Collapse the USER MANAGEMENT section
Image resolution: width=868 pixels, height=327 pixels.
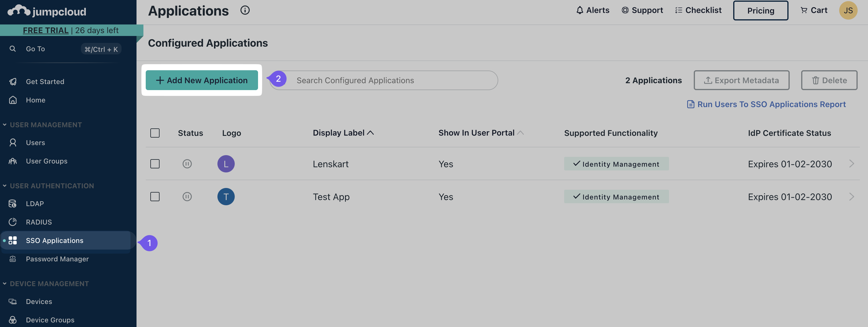point(5,124)
